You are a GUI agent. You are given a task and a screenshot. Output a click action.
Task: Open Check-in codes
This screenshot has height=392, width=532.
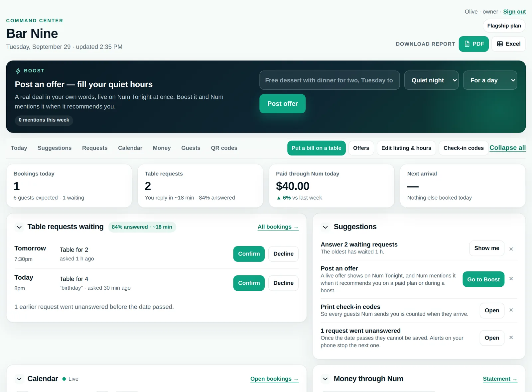pyautogui.click(x=464, y=148)
